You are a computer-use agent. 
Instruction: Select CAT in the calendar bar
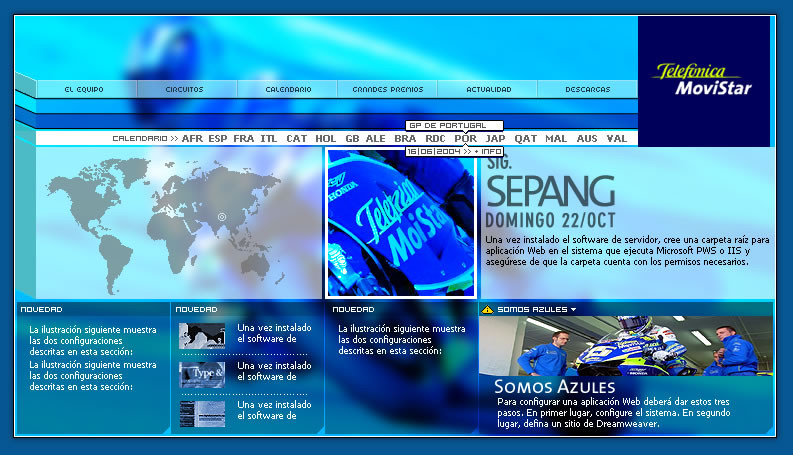(297, 139)
